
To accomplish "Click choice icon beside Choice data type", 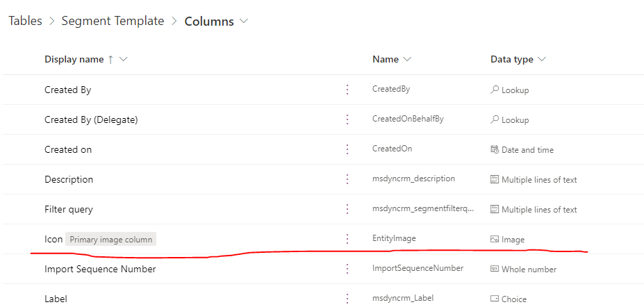I will pyautogui.click(x=495, y=299).
